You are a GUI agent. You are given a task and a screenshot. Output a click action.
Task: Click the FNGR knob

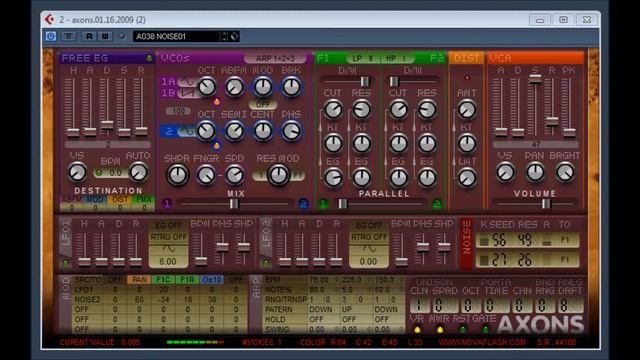coord(206,175)
